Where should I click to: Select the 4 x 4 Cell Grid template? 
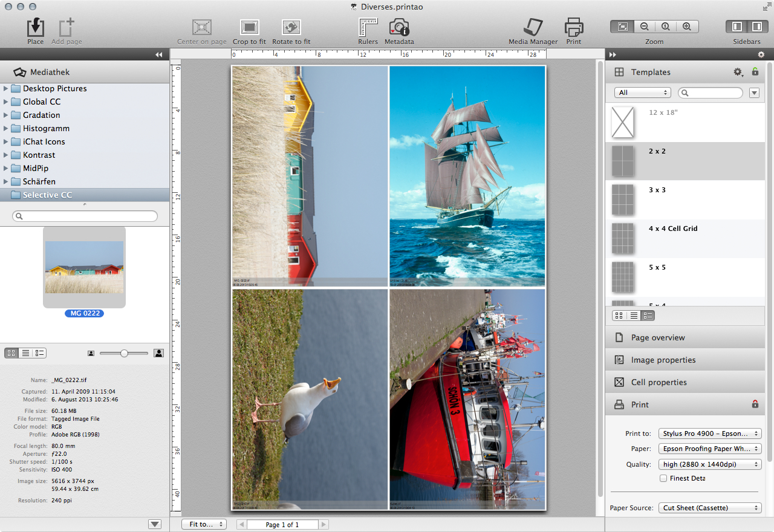685,239
